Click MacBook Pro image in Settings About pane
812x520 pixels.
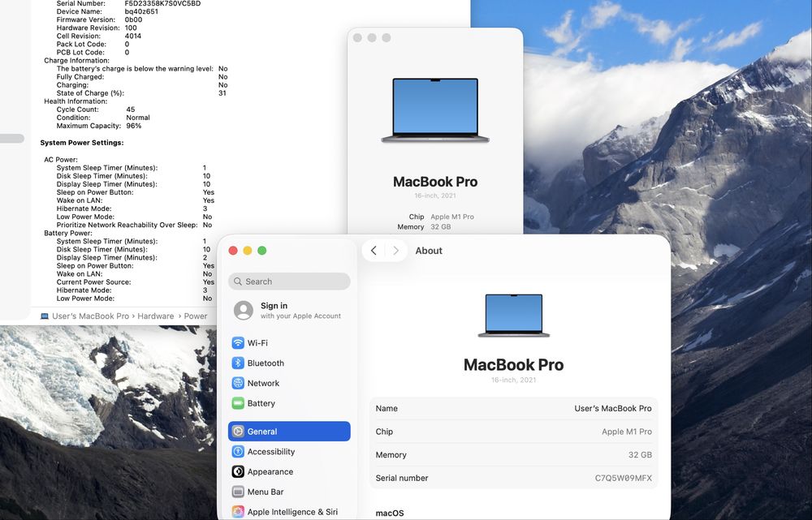[x=514, y=316]
